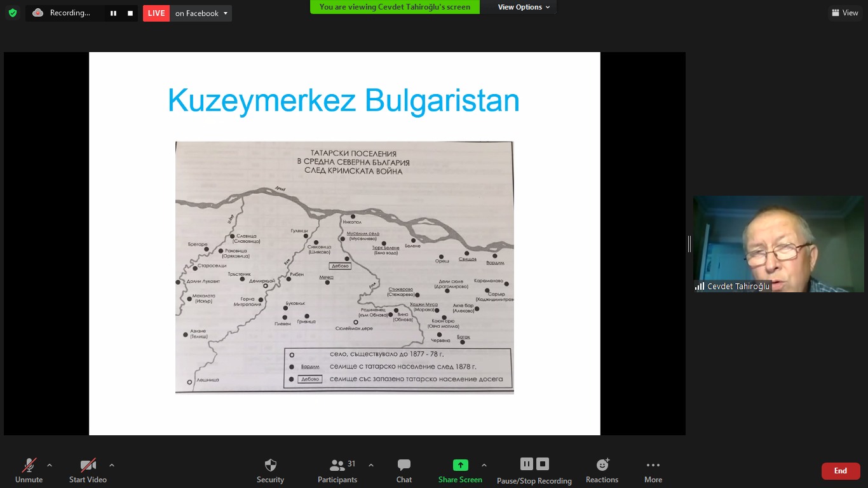Open the More options menu
The height and width of the screenshot is (488, 868).
[653, 470]
